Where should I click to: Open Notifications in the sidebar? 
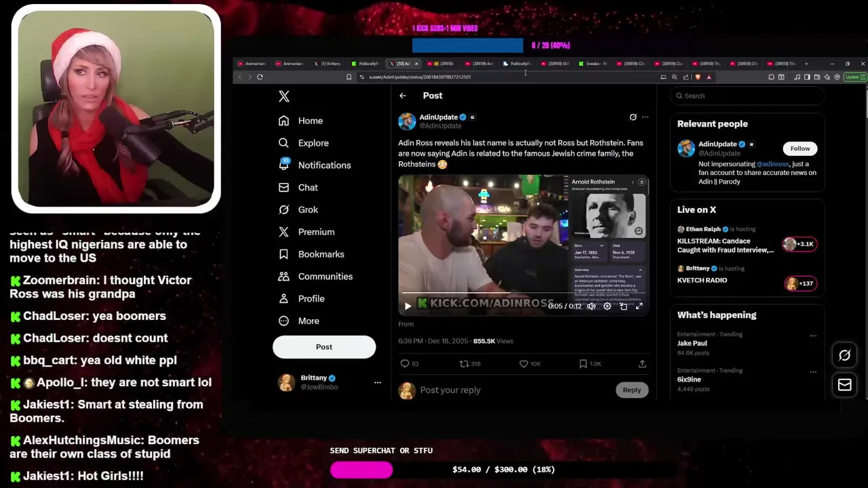pyautogui.click(x=315, y=165)
